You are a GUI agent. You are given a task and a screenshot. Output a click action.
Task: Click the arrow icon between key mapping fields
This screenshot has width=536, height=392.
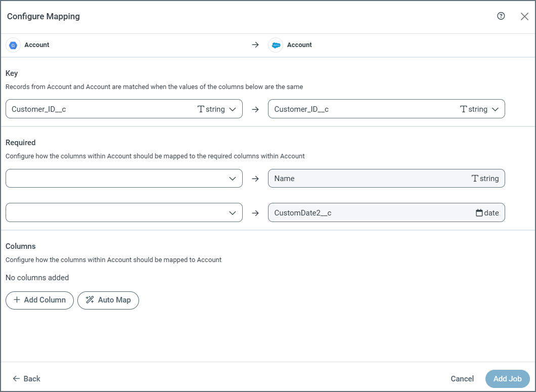click(255, 109)
